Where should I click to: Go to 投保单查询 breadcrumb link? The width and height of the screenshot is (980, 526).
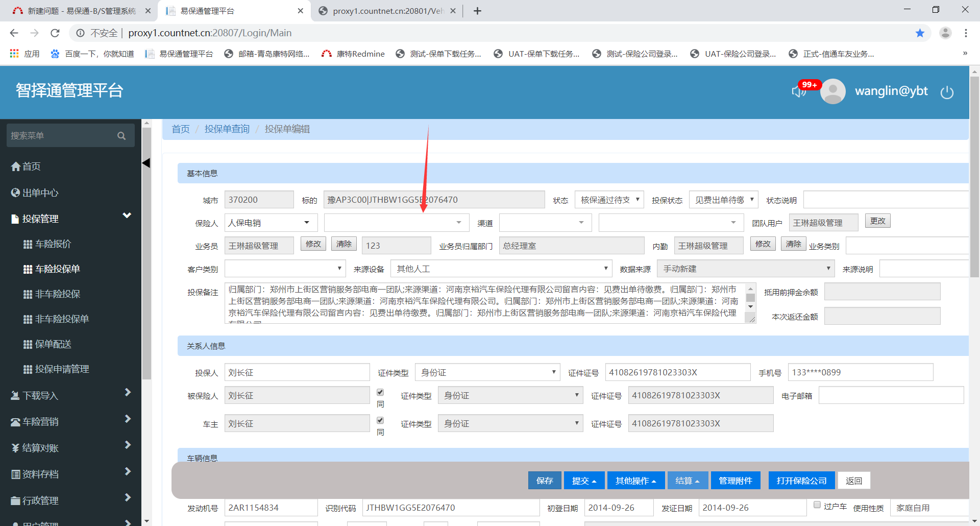tap(227, 129)
